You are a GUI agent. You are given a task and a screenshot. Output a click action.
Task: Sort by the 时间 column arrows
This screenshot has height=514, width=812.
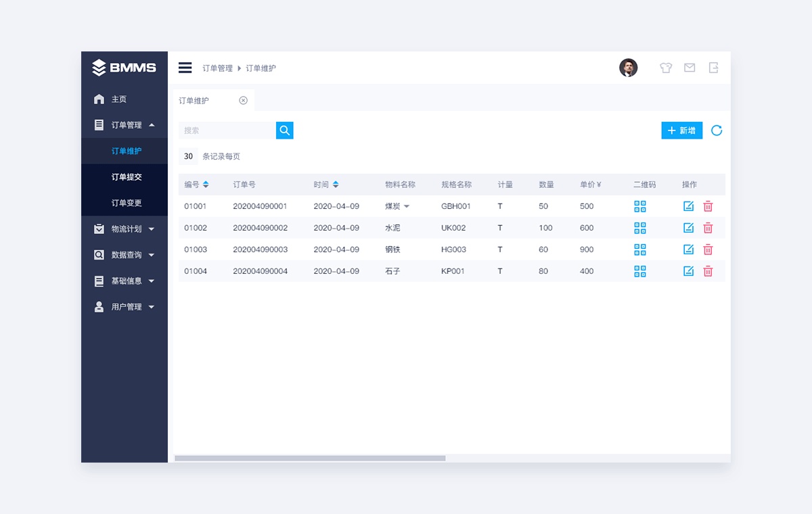coord(336,185)
